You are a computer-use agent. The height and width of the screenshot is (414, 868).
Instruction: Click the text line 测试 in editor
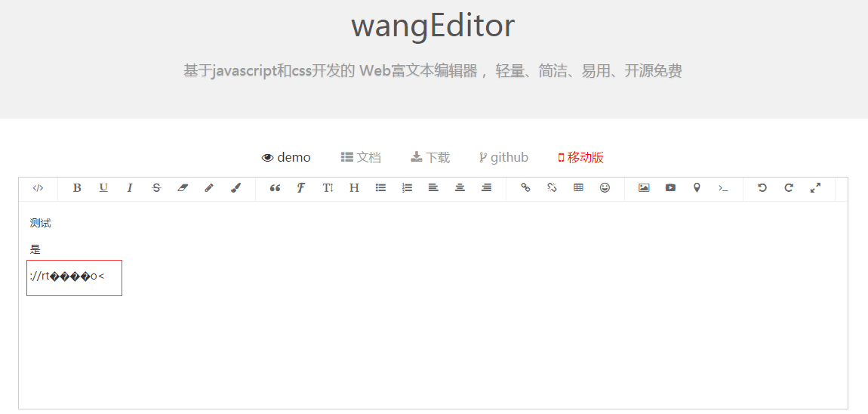(41, 224)
